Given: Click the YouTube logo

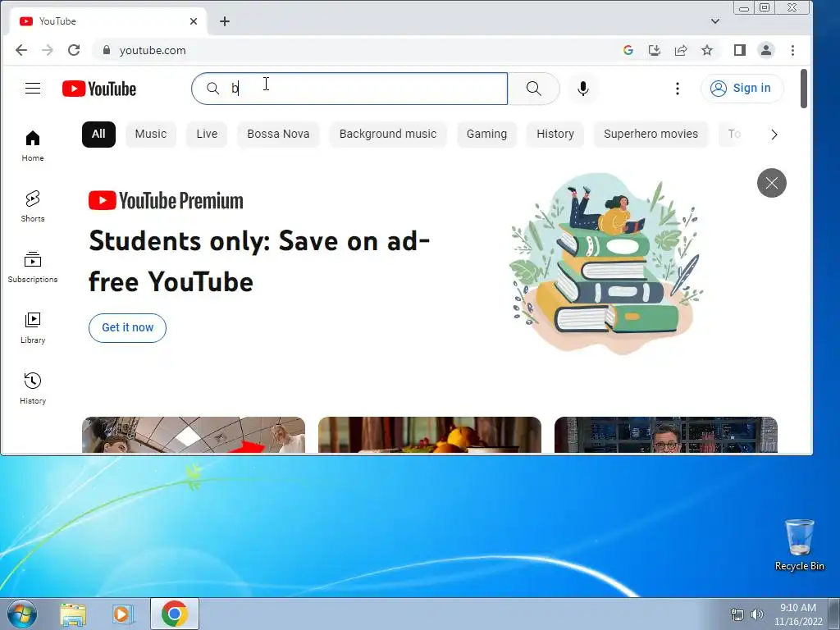Looking at the screenshot, I should [99, 89].
